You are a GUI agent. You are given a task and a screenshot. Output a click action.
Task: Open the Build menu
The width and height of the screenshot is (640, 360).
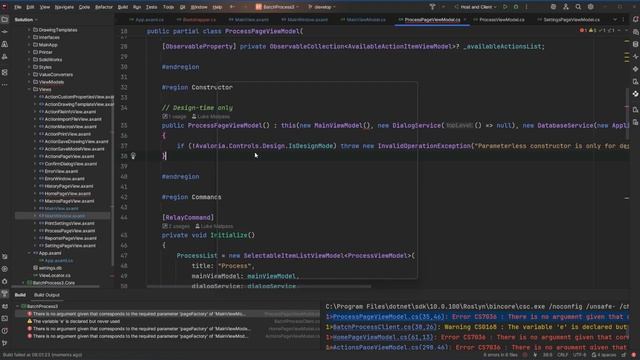click(x=122, y=7)
